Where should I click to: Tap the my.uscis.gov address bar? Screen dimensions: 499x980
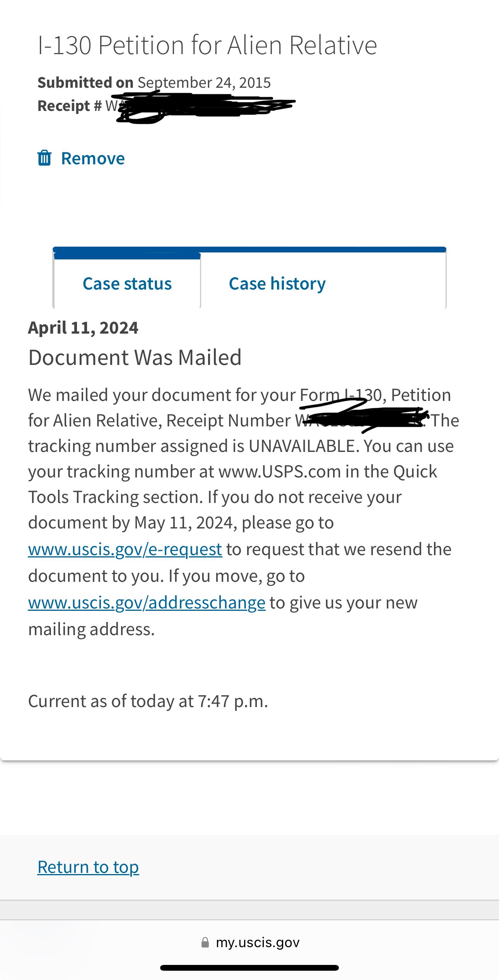[x=249, y=943]
